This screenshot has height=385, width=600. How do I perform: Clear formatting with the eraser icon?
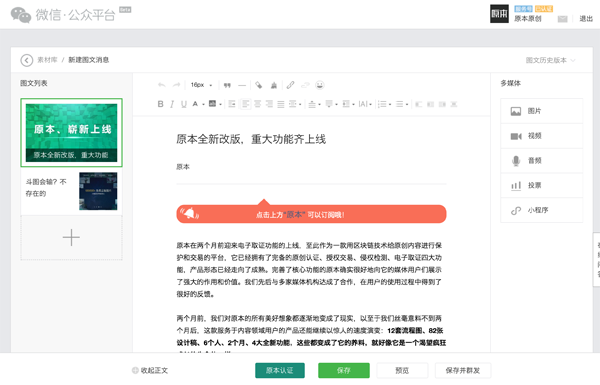259,85
